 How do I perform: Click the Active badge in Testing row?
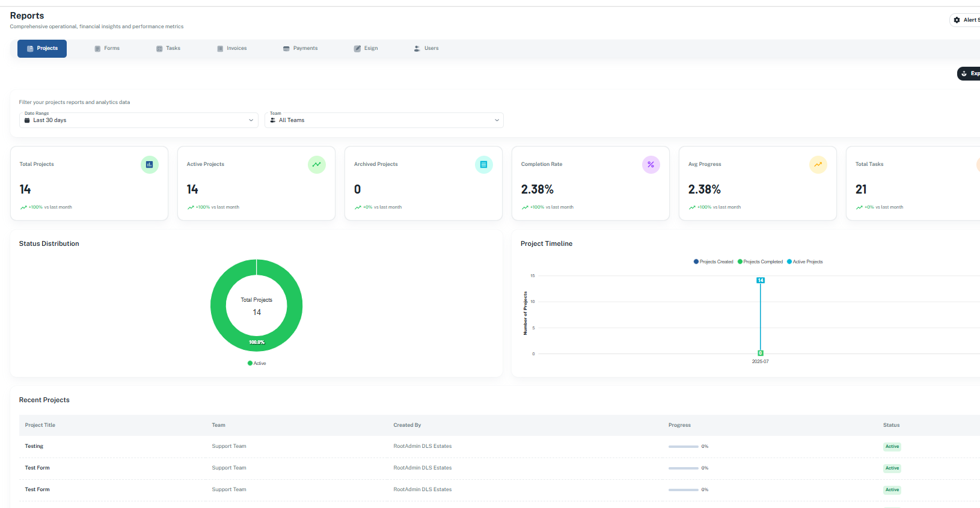pyautogui.click(x=892, y=447)
